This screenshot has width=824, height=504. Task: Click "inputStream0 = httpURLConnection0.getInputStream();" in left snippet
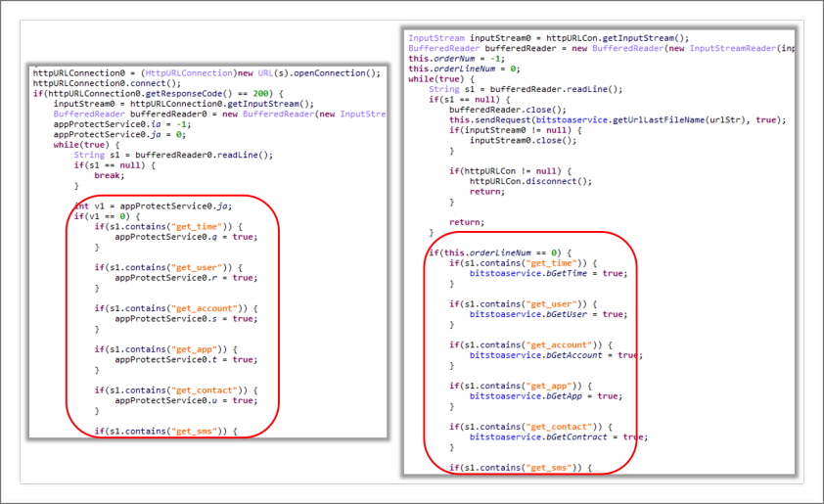coord(183,104)
